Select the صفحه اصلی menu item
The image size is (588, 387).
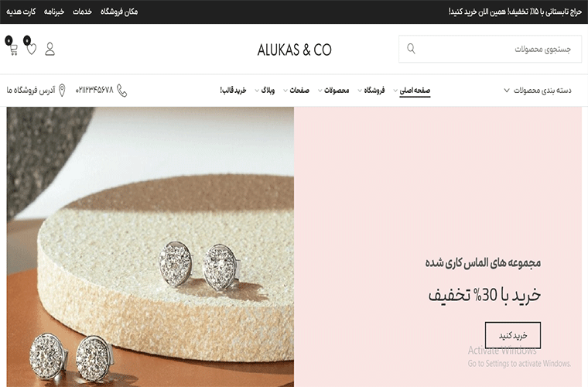[x=415, y=91]
